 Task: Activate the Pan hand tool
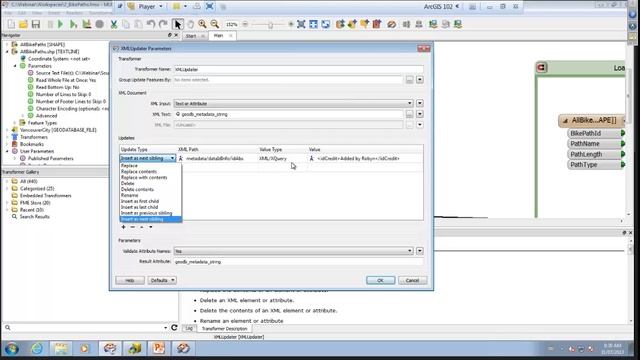190,24
